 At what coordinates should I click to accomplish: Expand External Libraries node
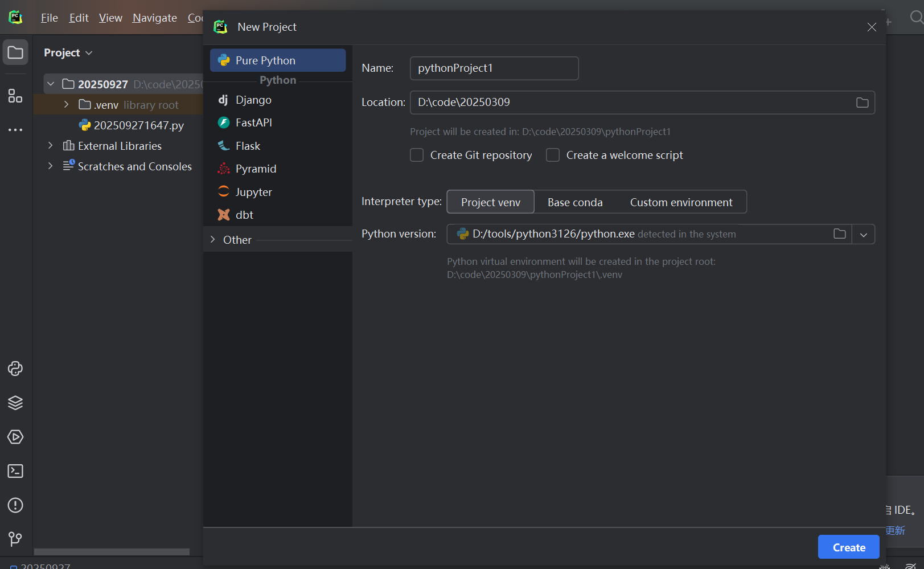pyautogui.click(x=51, y=146)
